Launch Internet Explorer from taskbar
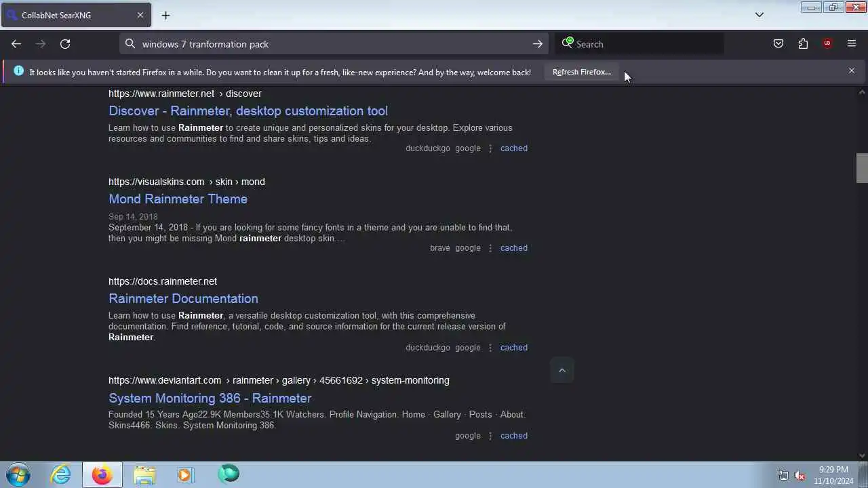 click(x=61, y=474)
